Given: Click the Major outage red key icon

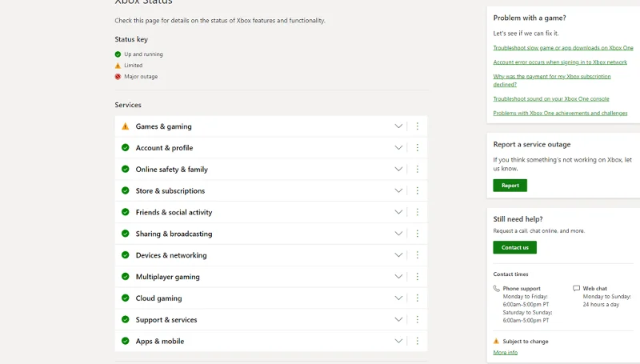Looking at the screenshot, I should pos(118,77).
